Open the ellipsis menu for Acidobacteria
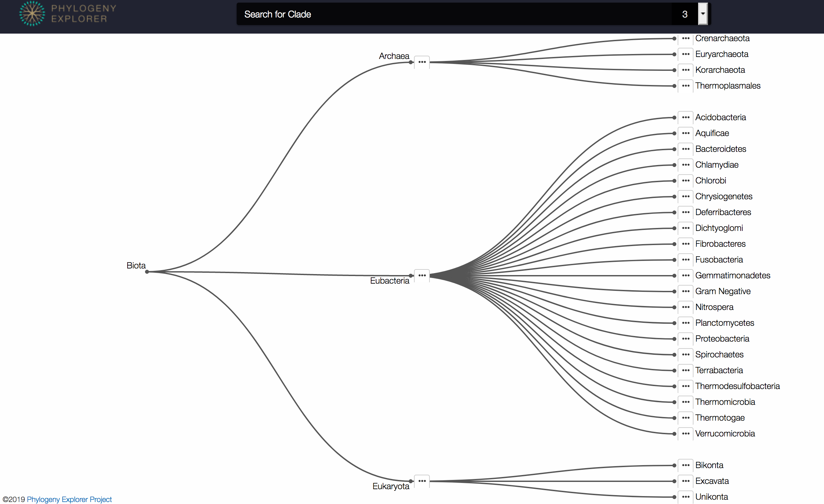 click(686, 118)
